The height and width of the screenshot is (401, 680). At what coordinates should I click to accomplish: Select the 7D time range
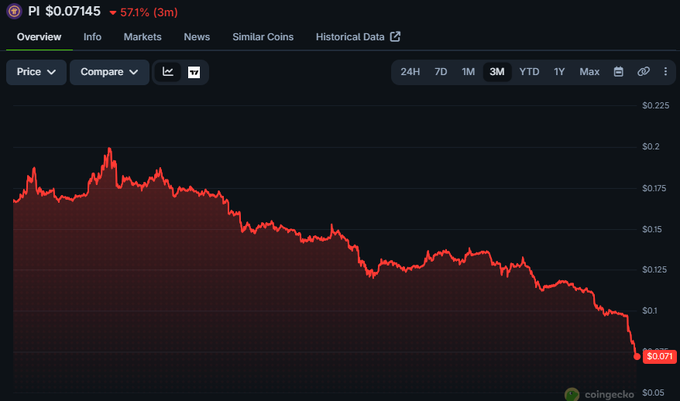[x=441, y=72]
